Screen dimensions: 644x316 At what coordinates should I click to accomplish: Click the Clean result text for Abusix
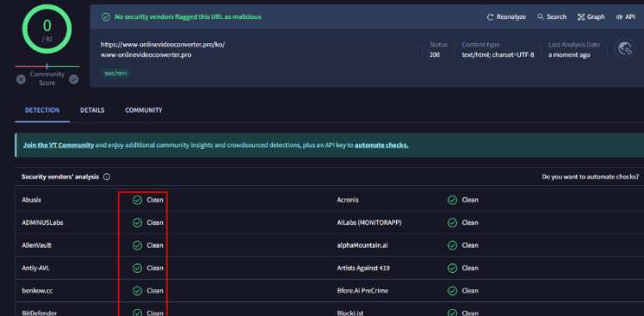tap(155, 200)
